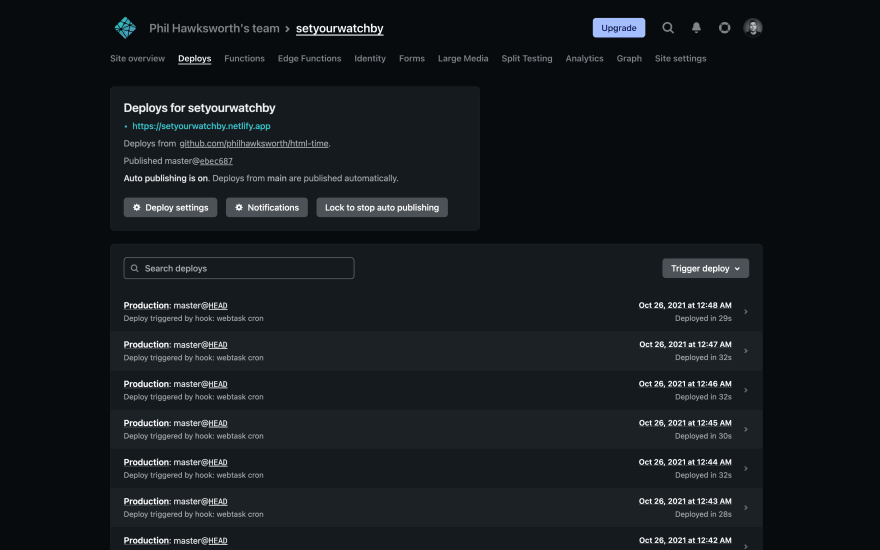Go to Phil Hawksworth's team breadcrumb

pos(214,28)
